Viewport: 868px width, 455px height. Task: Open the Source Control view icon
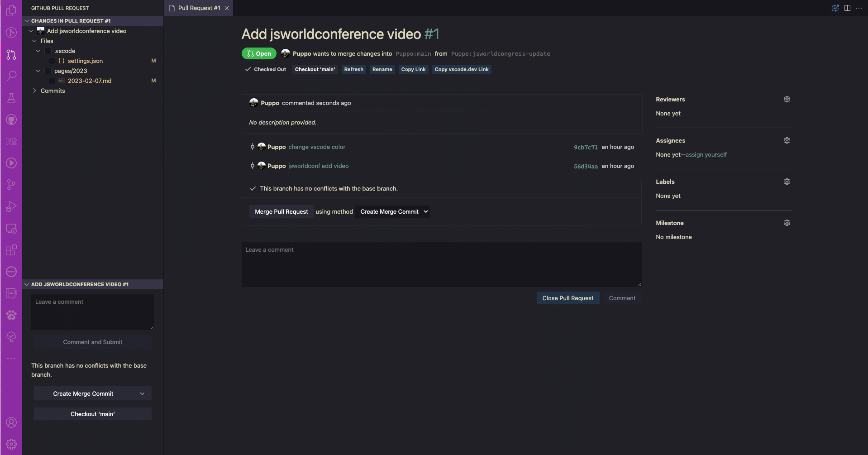tap(11, 33)
